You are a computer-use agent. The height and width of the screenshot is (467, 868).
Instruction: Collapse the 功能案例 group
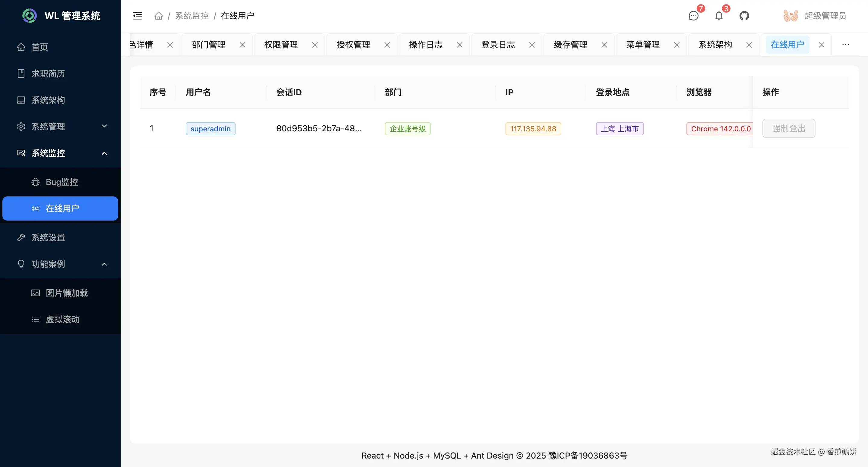[48, 264]
